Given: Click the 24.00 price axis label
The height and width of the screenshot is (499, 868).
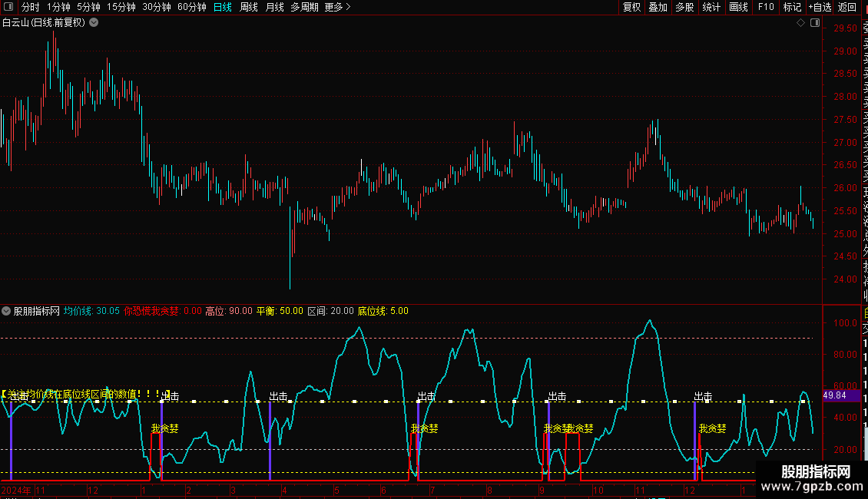Looking at the screenshot, I should tap(845, 279).
